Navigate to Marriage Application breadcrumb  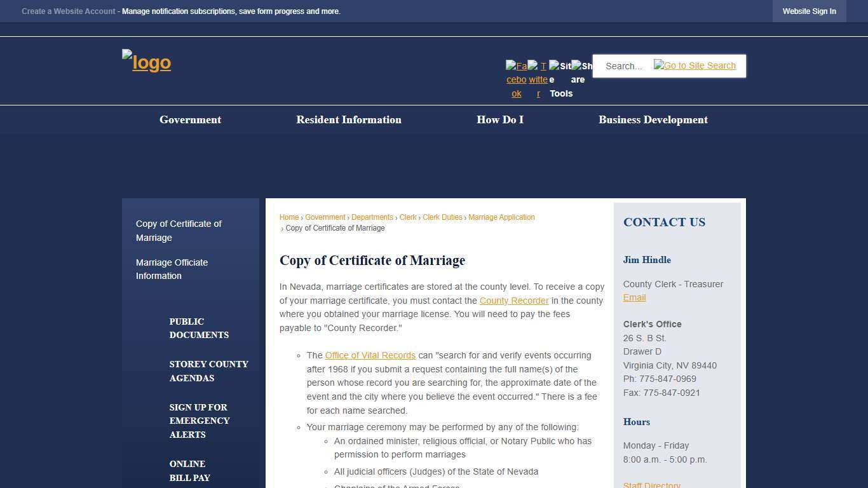pyautogui.click(x=501, y=217)
